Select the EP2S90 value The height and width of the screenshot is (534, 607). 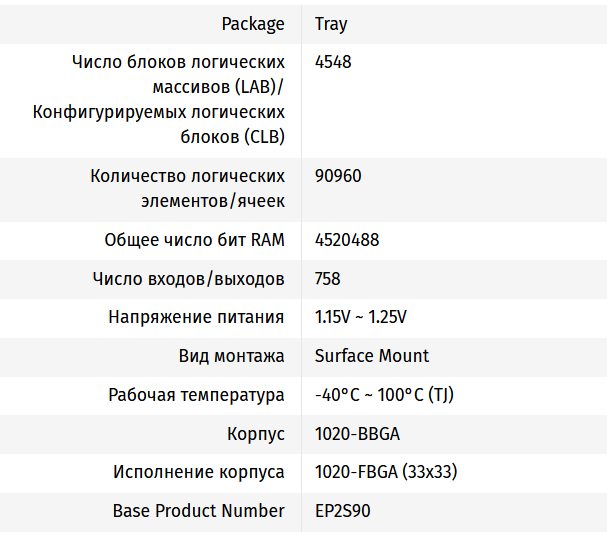(x=342, y=511)
